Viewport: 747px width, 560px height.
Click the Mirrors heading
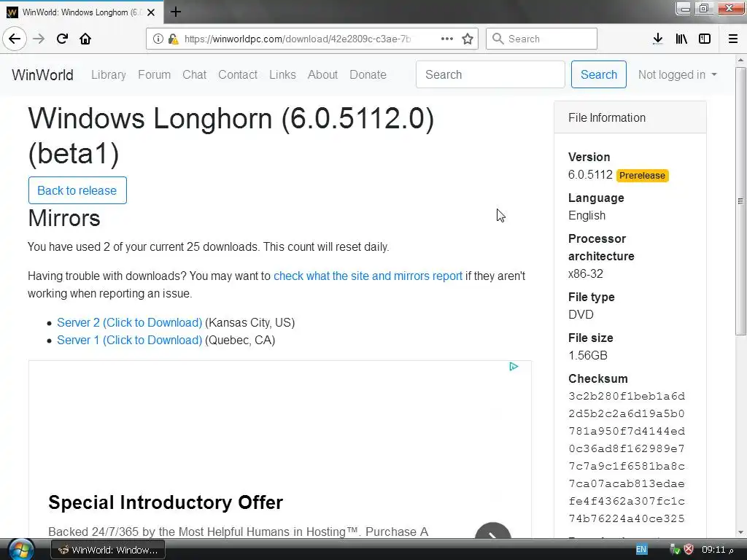coord(64,218)
